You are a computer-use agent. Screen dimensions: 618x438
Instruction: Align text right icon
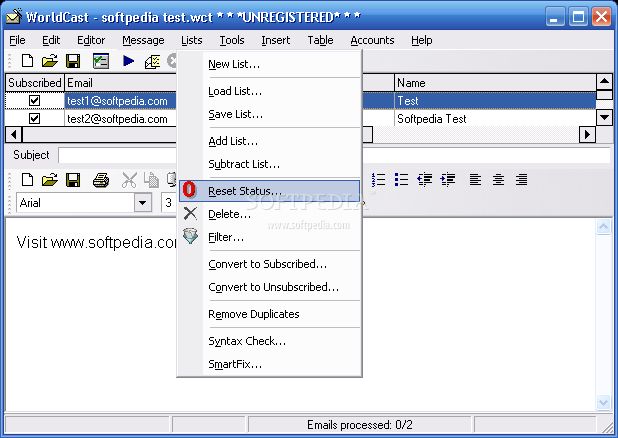click(x=521, y=180)
